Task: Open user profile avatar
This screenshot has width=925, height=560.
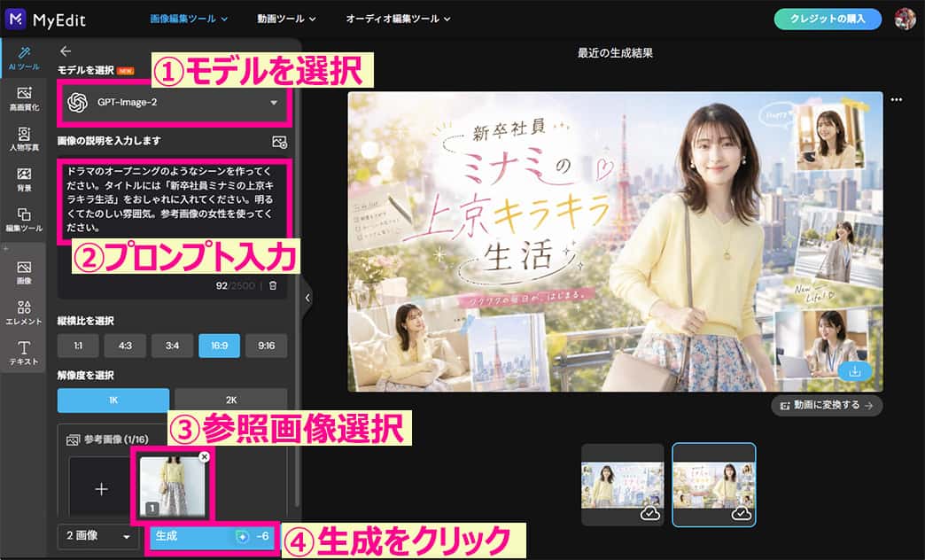Action: click(905, 19)
